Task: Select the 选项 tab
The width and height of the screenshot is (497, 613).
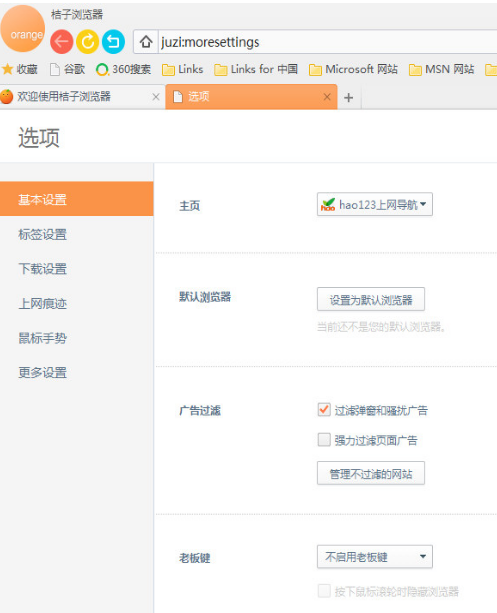Action: pyautogui.click(x=251, y=97)
